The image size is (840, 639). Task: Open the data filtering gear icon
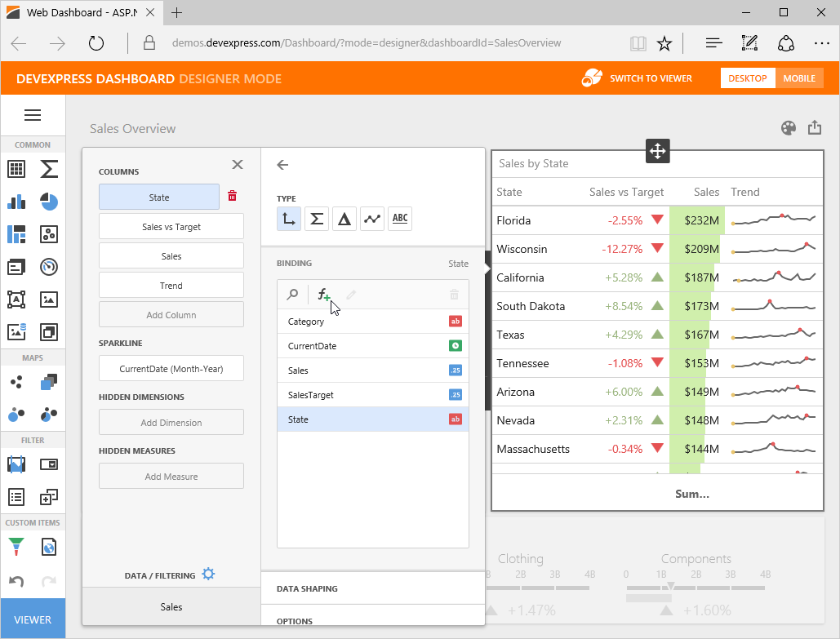coord(208,575)
